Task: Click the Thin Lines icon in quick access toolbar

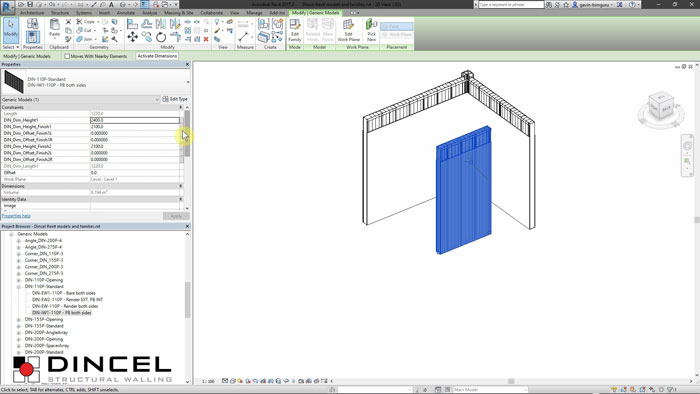Action: pos(145,4)
